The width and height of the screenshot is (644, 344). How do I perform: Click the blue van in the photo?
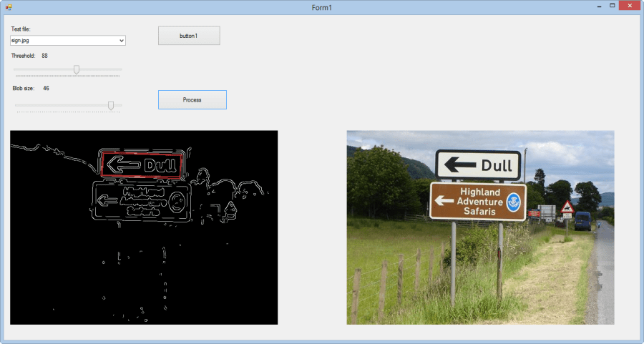click(x=582, y=220)
